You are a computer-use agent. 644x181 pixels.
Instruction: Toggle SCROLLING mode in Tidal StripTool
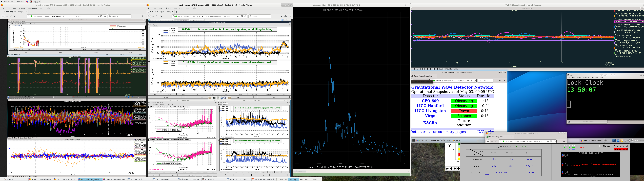(452, 69)
